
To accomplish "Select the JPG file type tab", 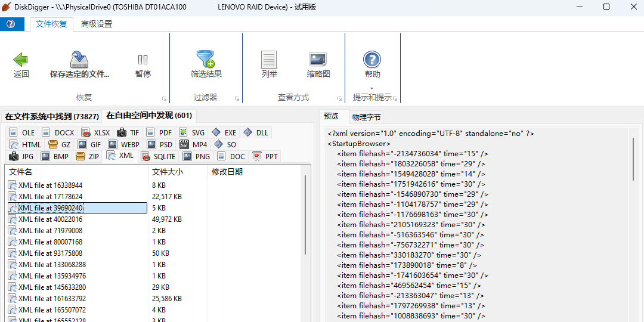I will tap(22, 156).
